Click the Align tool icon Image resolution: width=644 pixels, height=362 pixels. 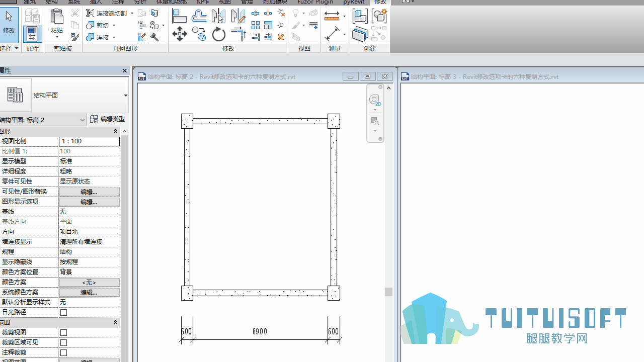coord(179,16)
